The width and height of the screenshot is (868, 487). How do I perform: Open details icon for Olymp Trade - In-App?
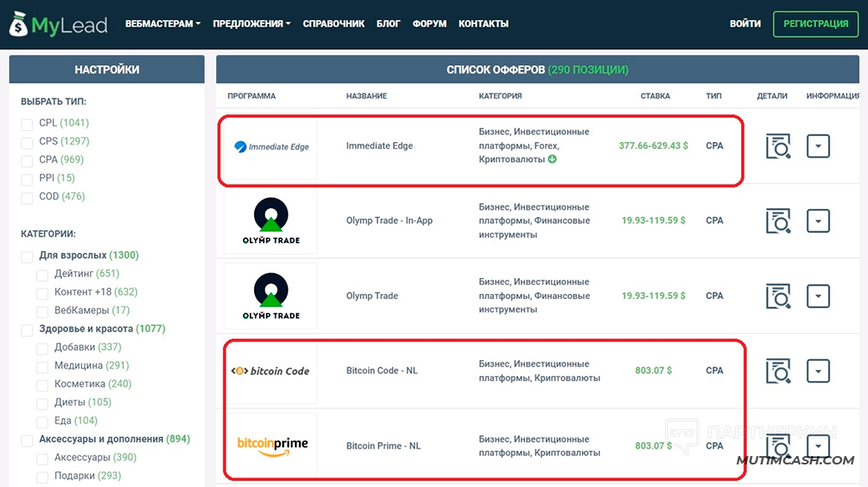(x=778, y=221)
